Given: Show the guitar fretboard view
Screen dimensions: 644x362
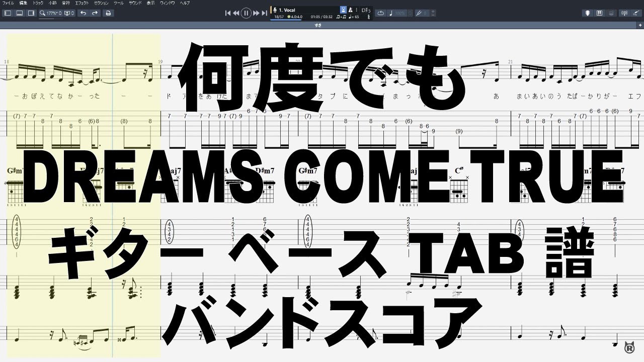Looking at the screenshot, I should [x=588, y=13].
